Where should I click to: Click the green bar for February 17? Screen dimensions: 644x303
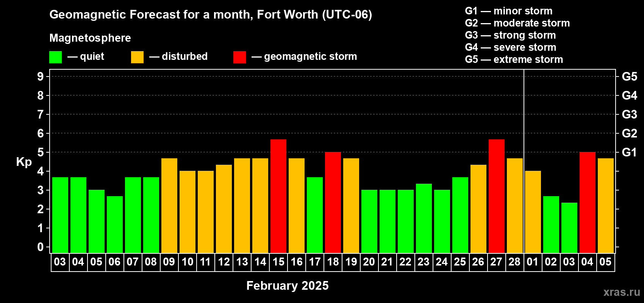coord(315,215)
